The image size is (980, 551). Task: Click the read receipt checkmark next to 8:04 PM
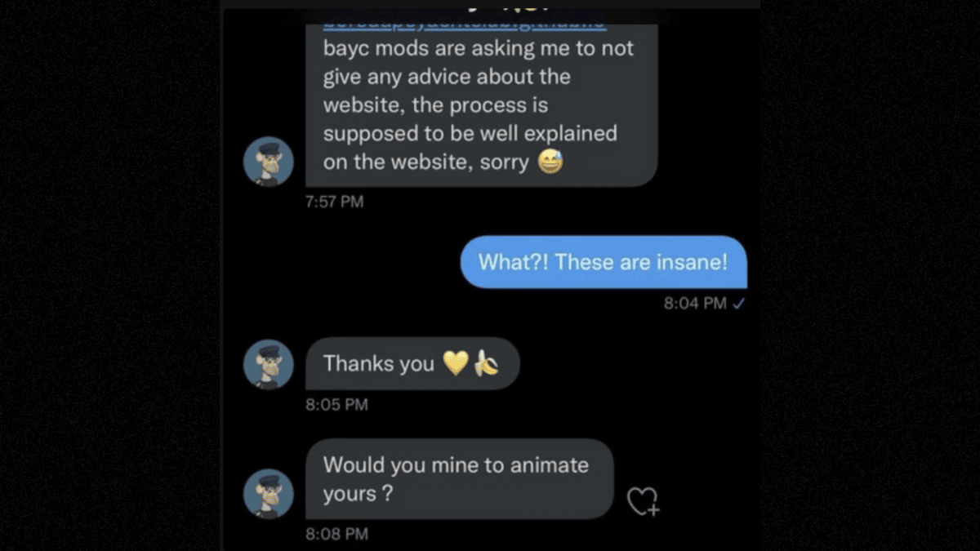click(739, 303)
